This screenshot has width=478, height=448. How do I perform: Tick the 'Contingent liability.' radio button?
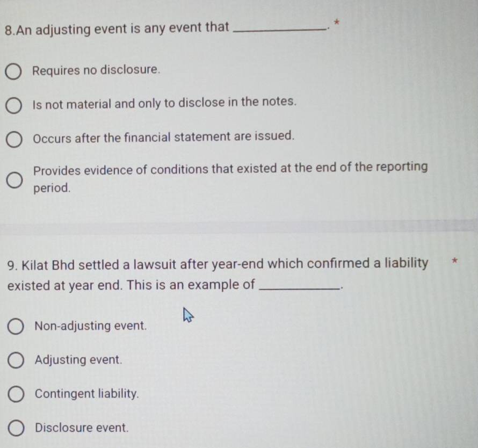(16, 394)
